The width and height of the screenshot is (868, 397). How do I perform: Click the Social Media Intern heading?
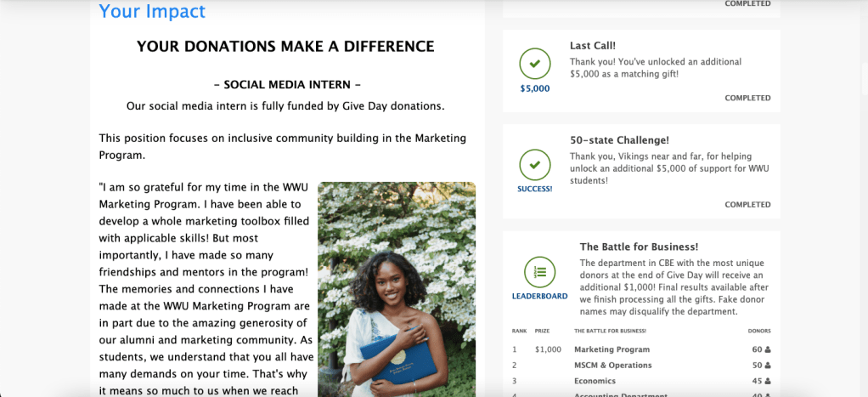[x=286, y=85]
